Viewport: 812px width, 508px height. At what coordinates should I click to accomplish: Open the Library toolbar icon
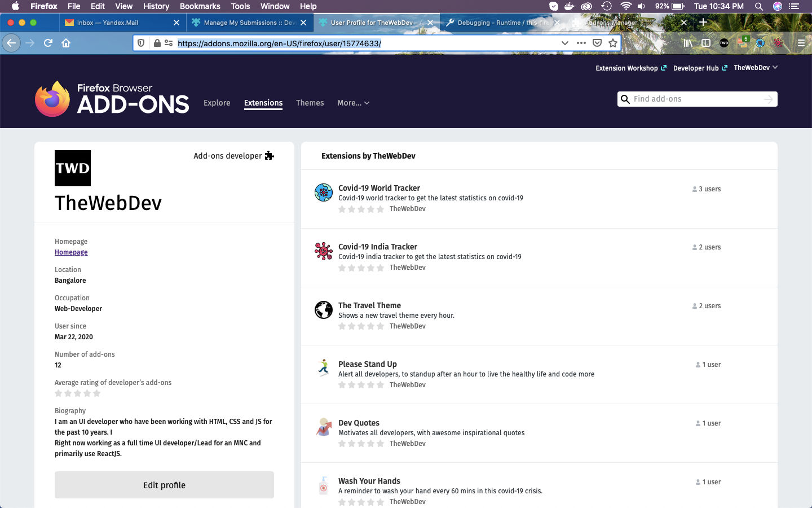688,43
